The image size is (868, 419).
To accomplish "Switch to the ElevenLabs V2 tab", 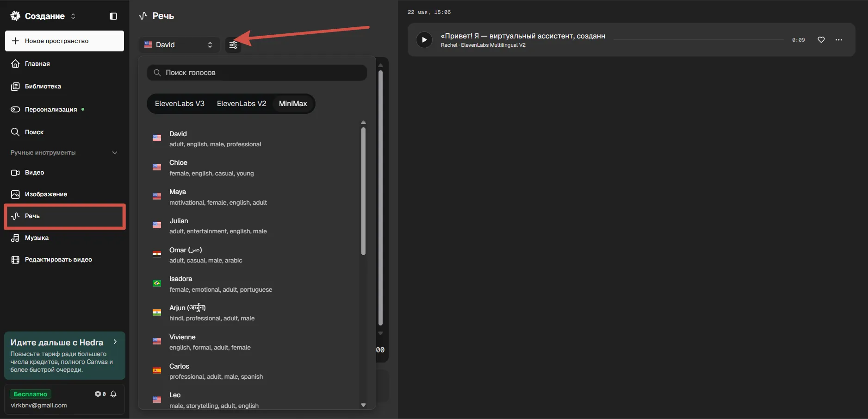I will 242,104.
